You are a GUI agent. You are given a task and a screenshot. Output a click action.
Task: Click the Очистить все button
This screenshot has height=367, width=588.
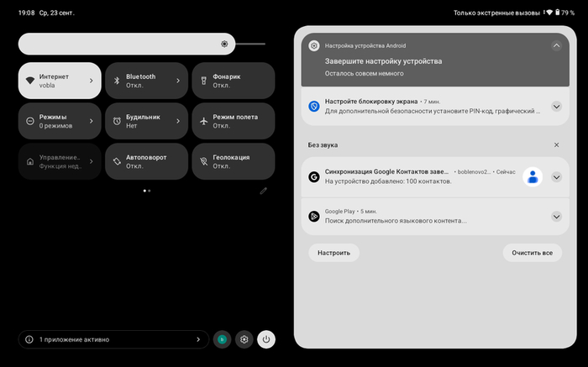[532, 253]
